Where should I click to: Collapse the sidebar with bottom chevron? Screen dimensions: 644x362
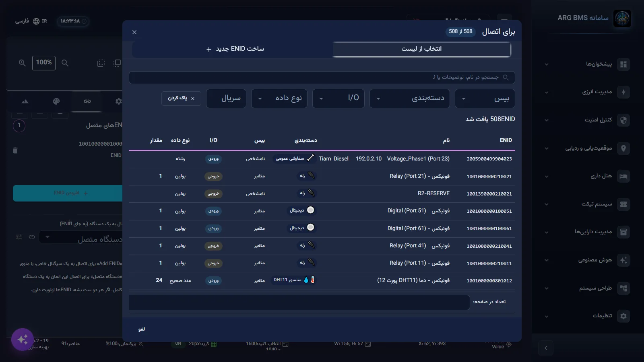coord(546,348)
